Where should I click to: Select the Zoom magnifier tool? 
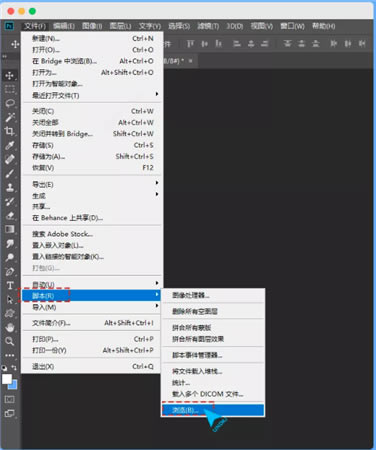click(x=10, y=341)
